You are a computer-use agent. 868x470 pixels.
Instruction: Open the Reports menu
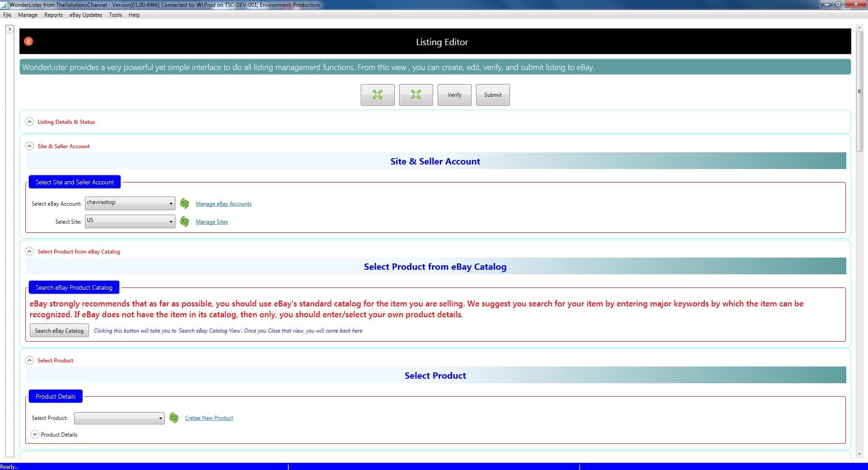[x=53, y=15]
